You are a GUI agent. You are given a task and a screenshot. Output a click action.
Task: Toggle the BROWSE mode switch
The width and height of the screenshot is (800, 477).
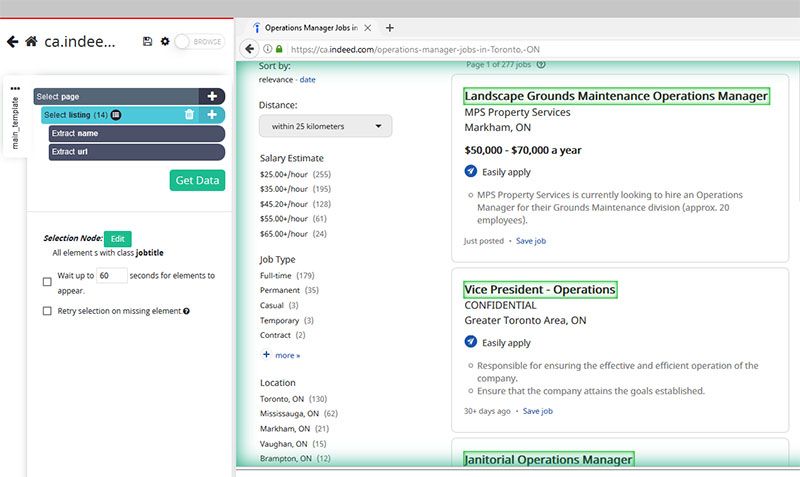[198, 41]
